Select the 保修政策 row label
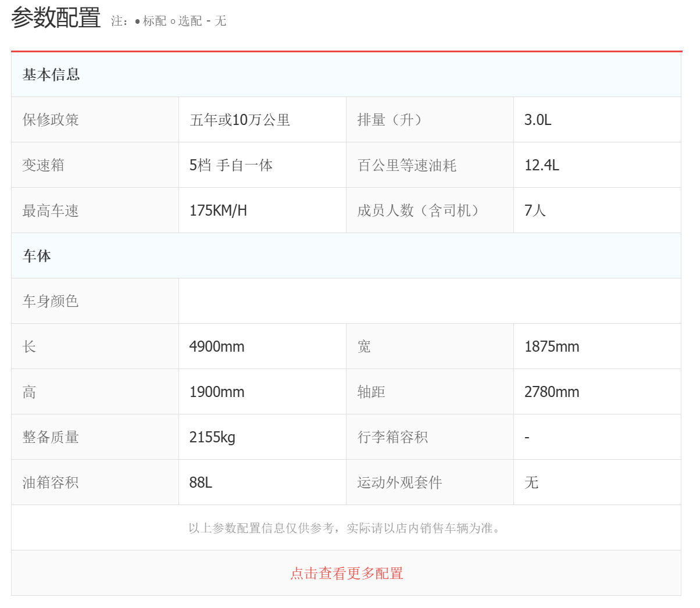 click(x=51, y=120)
